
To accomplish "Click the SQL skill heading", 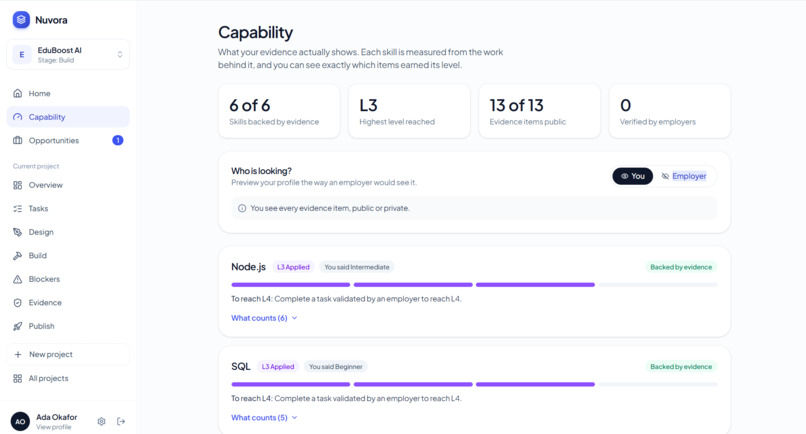I will pyautogui.click(x=241, y=367).
